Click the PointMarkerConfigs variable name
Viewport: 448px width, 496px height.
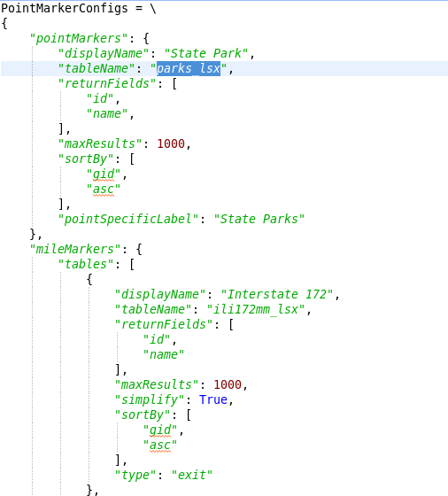[65, 8]
